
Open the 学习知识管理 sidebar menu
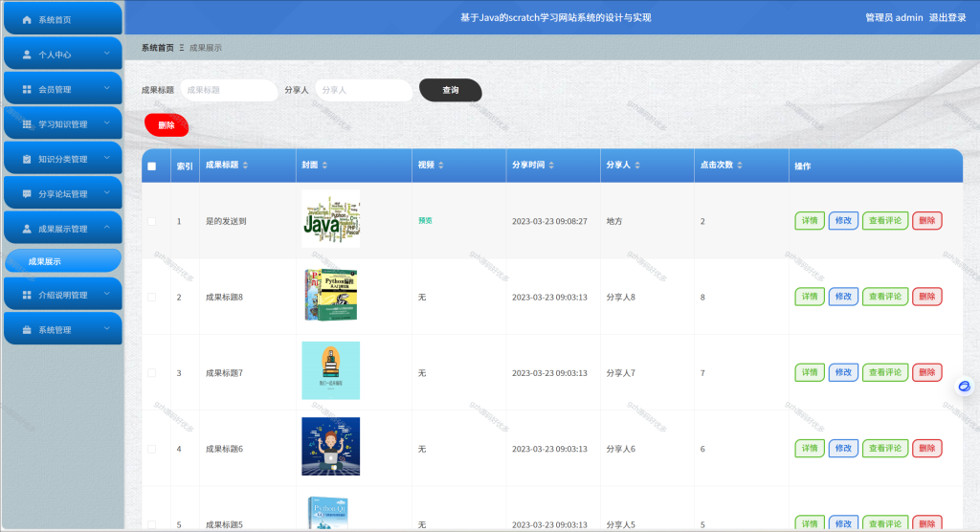click(63, 123)
